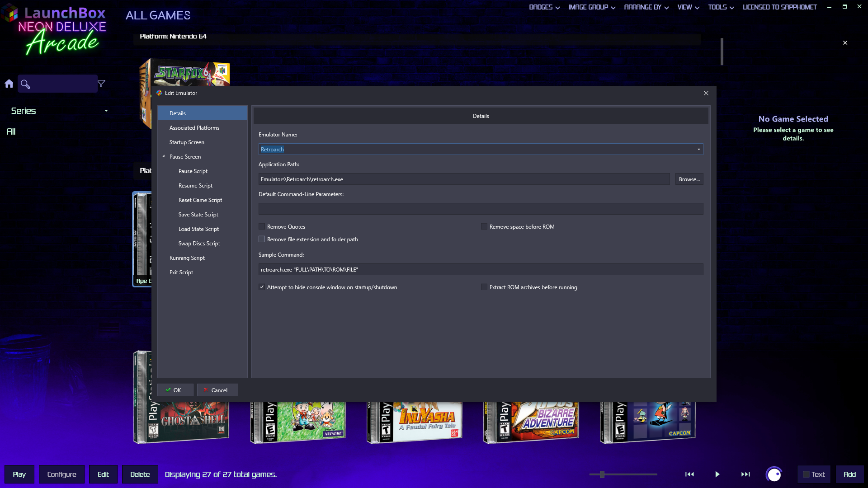Click the Delete button
This screenshot has height=488, width=868.
click(140, 474)
